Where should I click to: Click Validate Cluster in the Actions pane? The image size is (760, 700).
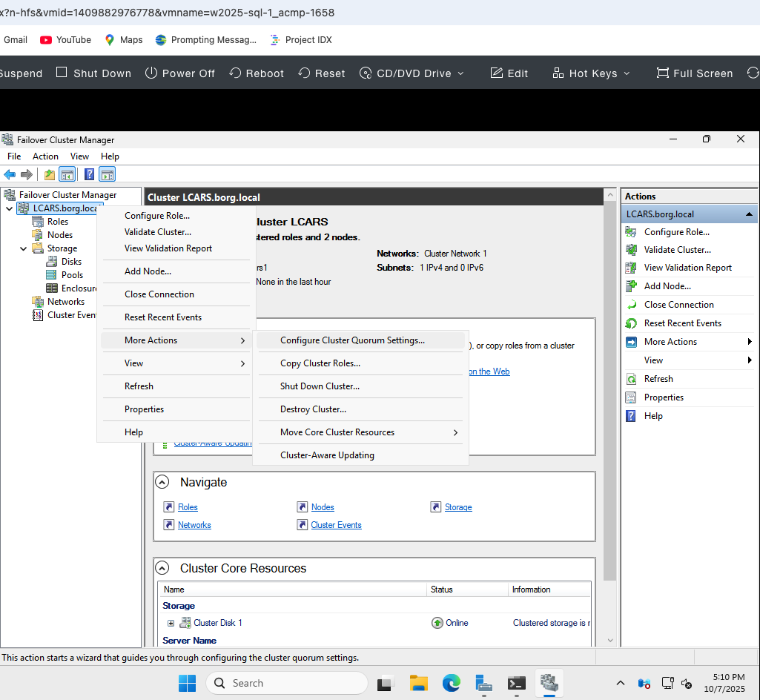[677, 249]
